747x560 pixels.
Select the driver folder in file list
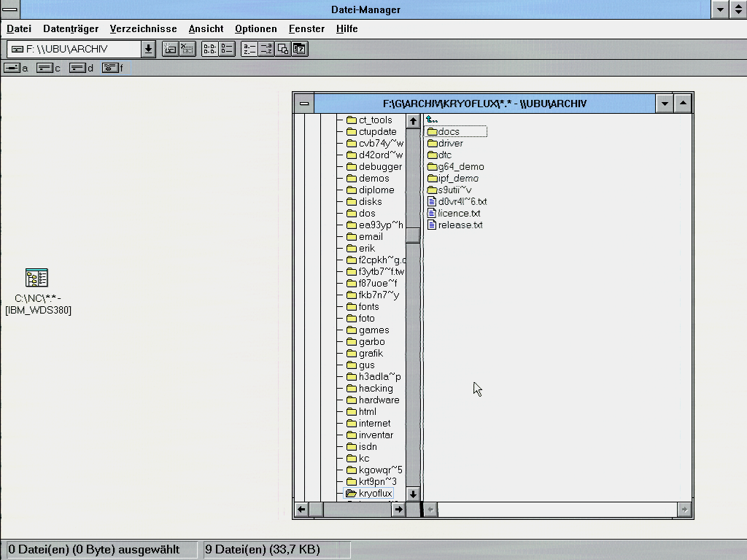coord(445,144)
